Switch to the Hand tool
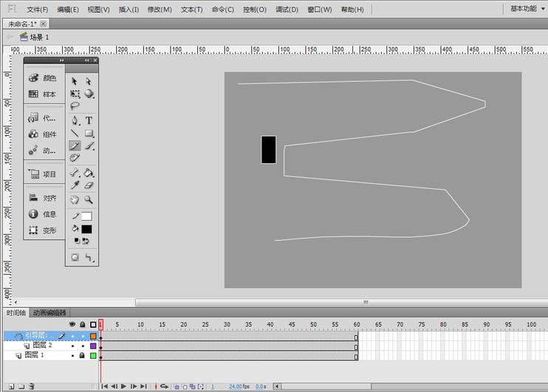The height and width of the screenshot is (392, 548). click(x=75, y=199)
